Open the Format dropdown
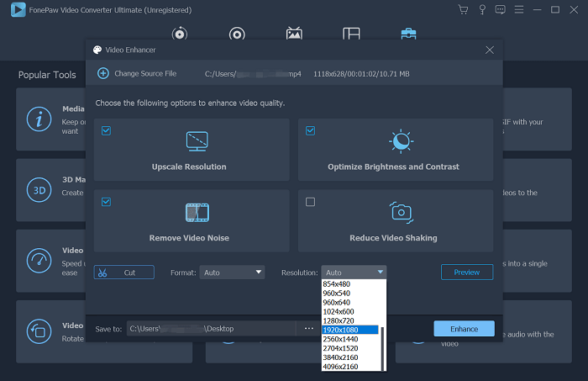588x381 pixels. [232, 273]
